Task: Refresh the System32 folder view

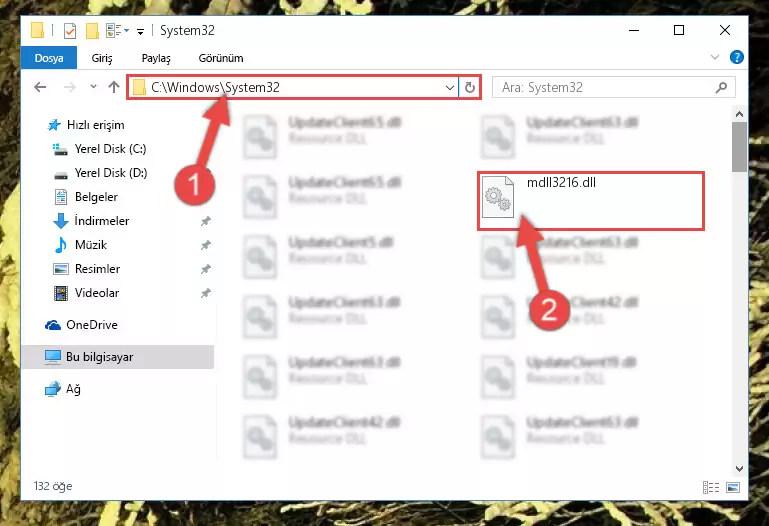Action: tap(470, 88)
